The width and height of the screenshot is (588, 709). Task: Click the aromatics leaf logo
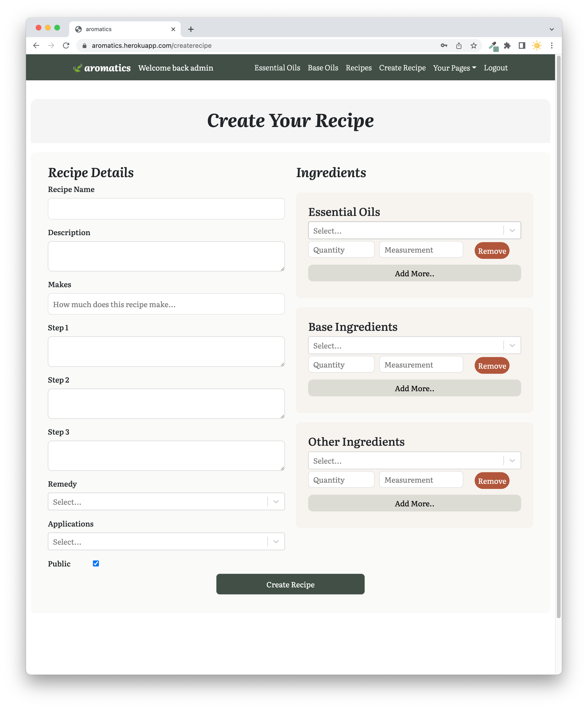[78, 68]
